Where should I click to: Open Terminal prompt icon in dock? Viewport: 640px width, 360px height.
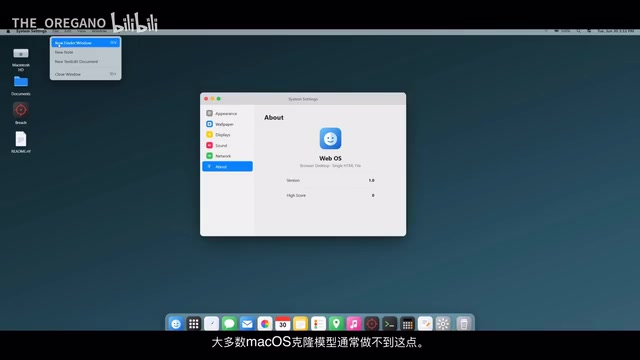pyautogui.click(x=389, y=324)
